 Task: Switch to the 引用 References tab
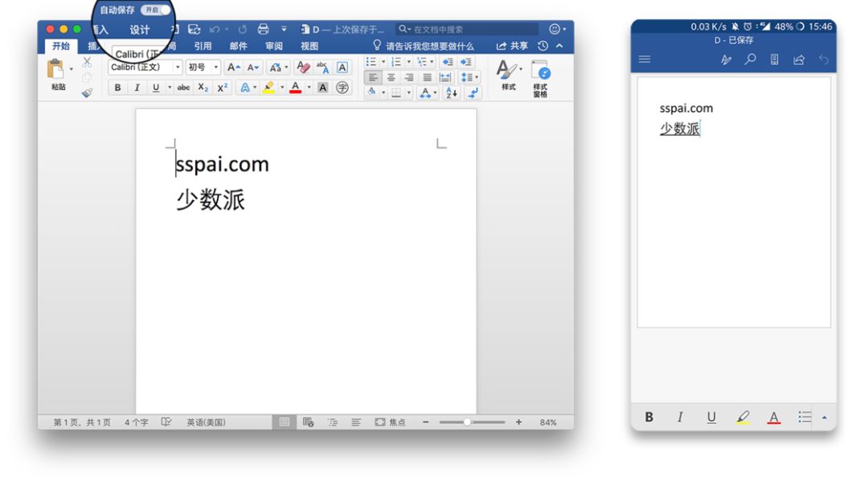click(x=203, y=46)
